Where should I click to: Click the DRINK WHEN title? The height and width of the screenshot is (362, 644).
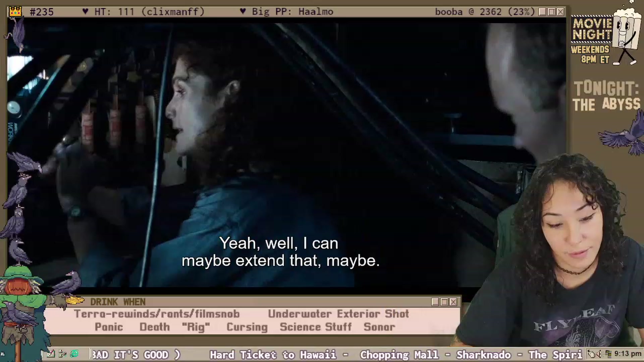click(118, 302)
